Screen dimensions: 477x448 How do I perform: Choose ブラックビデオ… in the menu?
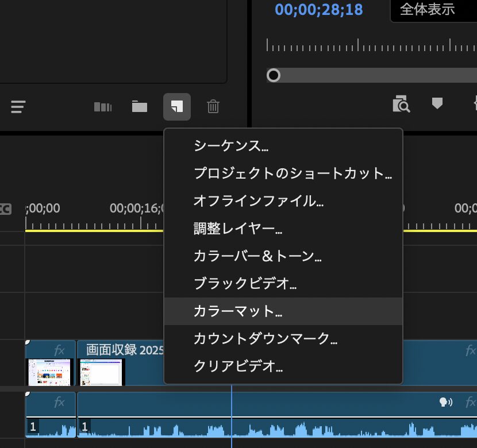pyautogui.click(x=245, y=284)
